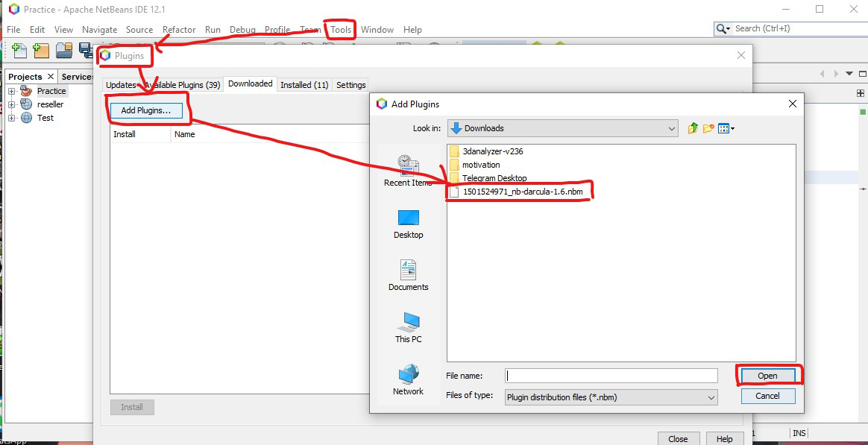The height and width of the screenshot is (445, 868).
Task: Click the Open button in file dialog
Action: coord(768,376)
